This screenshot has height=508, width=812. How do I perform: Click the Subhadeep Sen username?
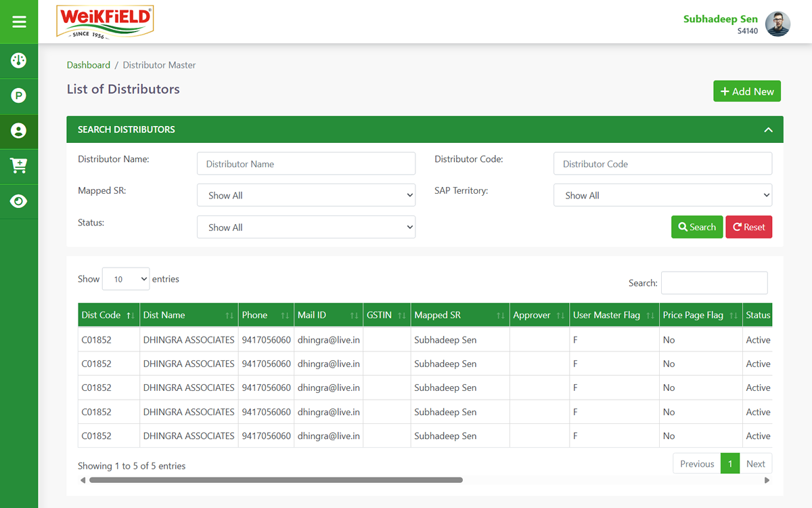(x=721, y=19)
